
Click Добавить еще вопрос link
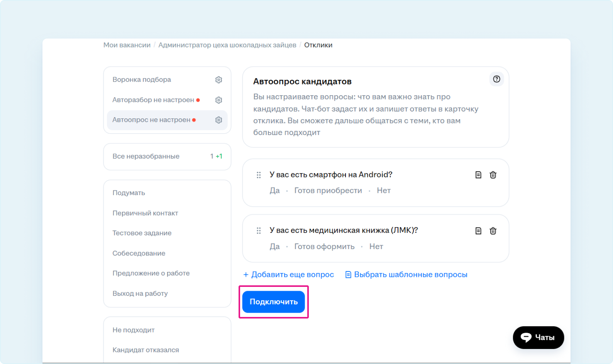click(288, 275)
